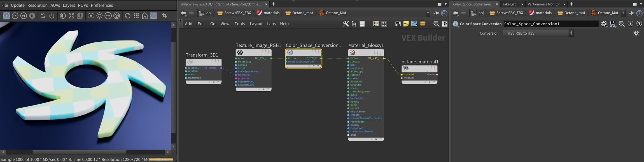Screen dimensions: 644x162
Task: Pause the Octane render
Action: pyautogui.click(x=32, y=16)
